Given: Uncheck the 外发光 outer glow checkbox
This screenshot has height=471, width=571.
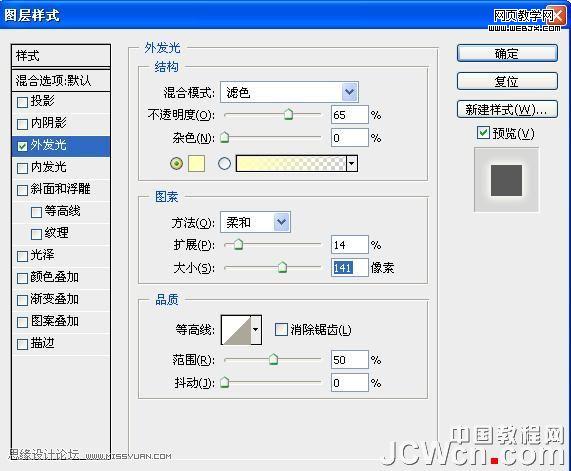Looking at the screenshot, I should pyautogui.click(x=22, y=146).
